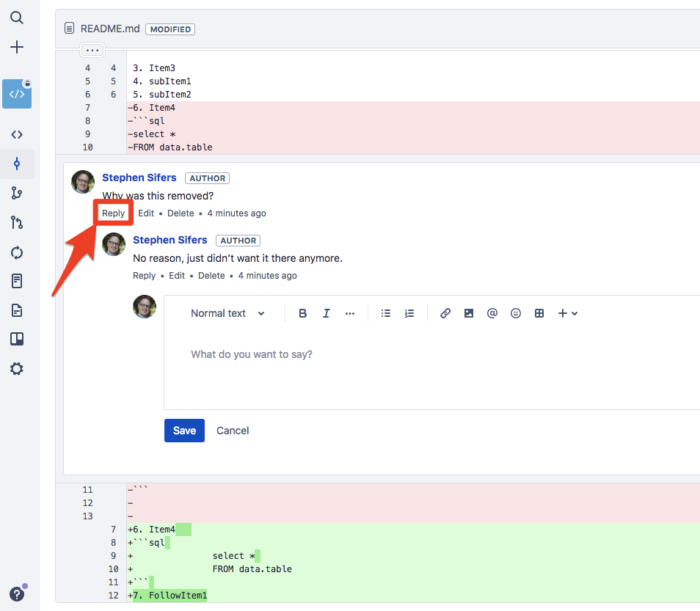Click the MODIFIED status badge
This screenshot has width=700, height=611.
[170, 29]
